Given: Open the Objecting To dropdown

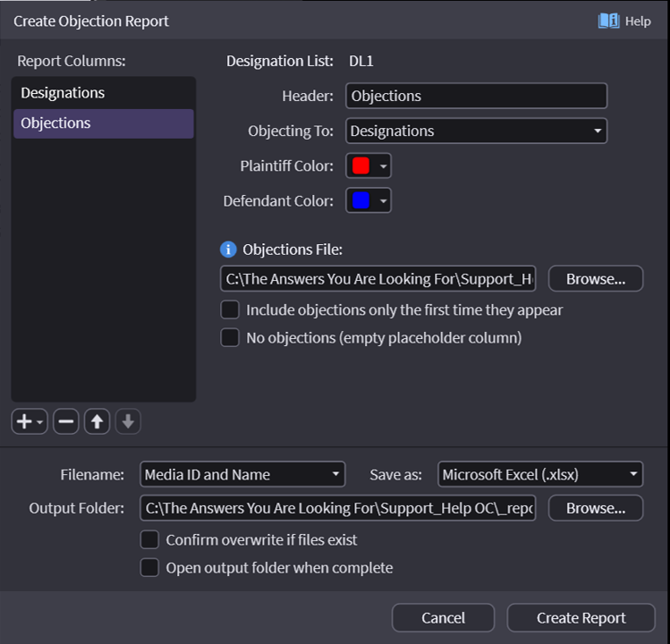Looking at the screenshot, I should (476, 131).
